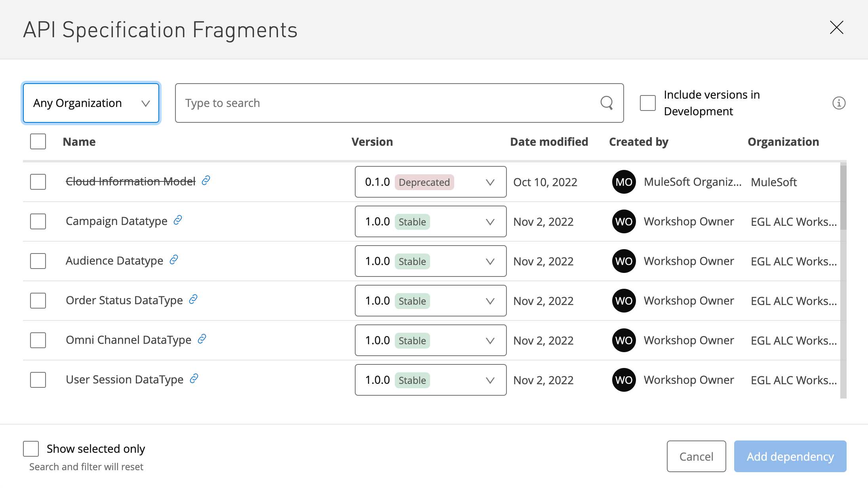Check the Campaign Datatype row checkbox
Viewport: 868px width, 488px height.
38,221
